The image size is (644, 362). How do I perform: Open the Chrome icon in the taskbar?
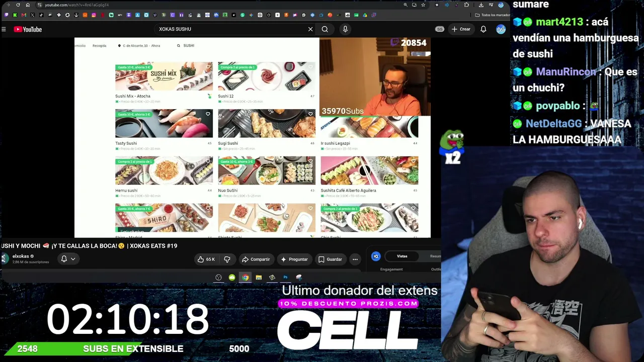[x=245, y=278]
